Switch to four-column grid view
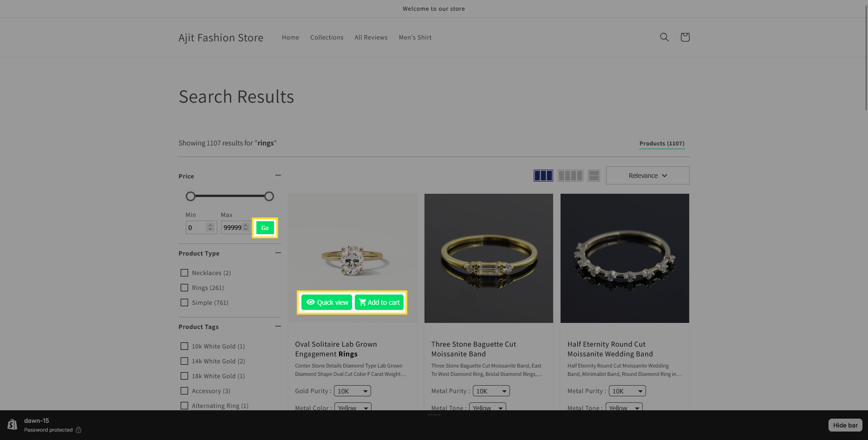 (x=570, y=176)
